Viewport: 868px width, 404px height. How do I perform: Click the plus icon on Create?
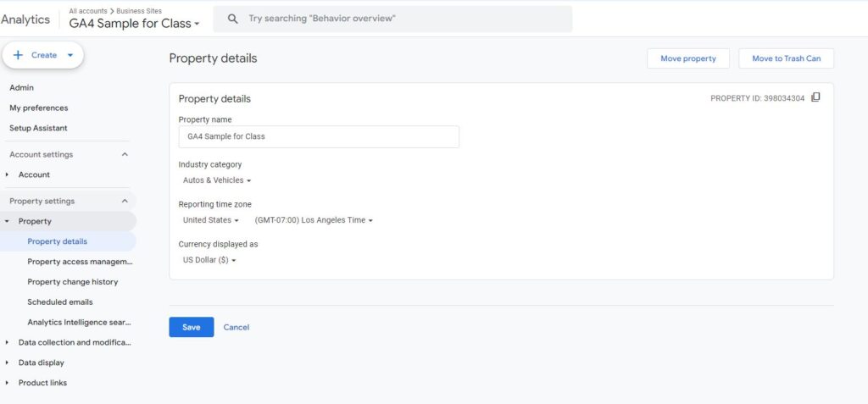(18, 55)
